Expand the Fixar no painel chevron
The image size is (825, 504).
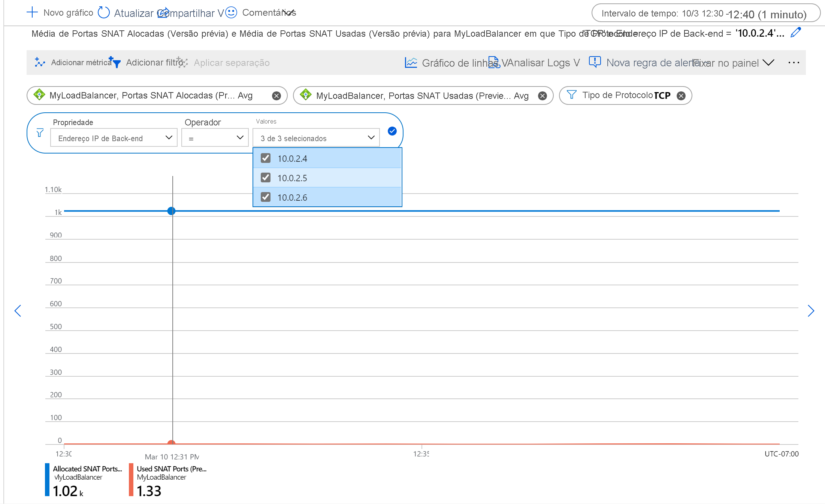(x=768, y=63)
